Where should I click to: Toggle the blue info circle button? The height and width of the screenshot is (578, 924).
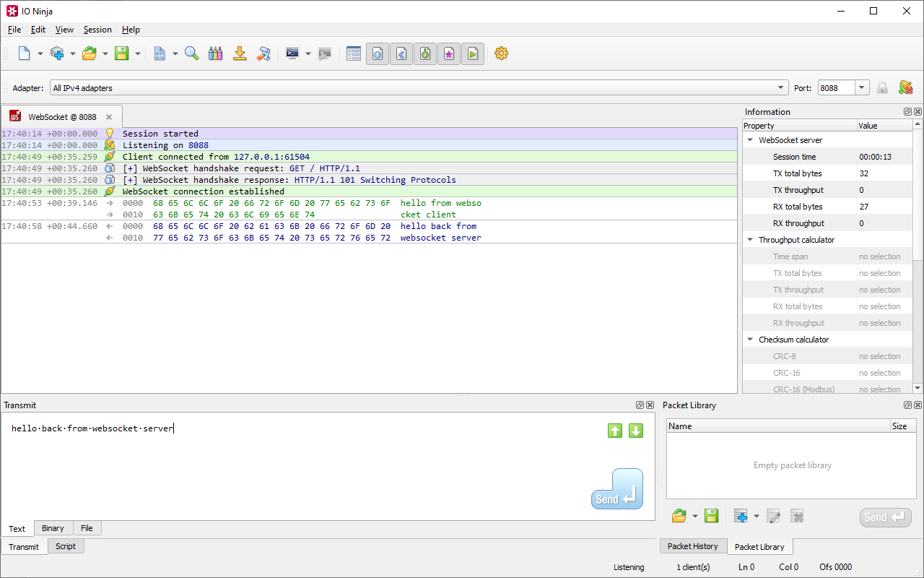click(x=378, y=53)
